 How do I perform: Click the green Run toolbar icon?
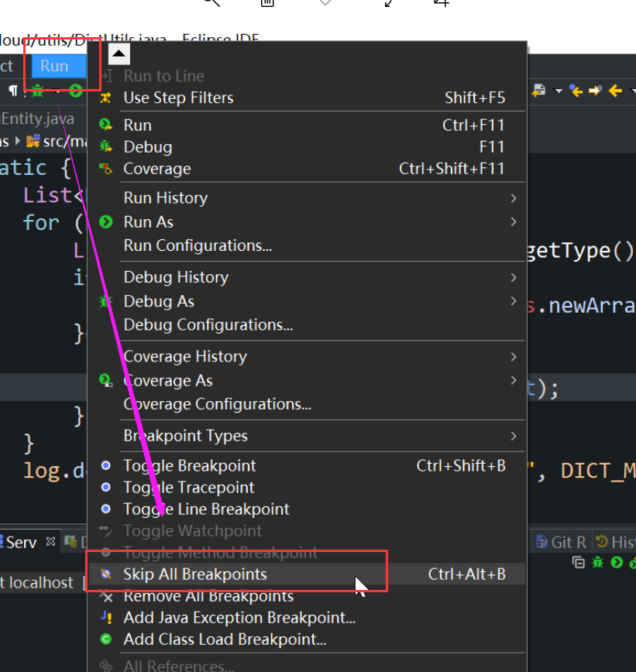tap(75, 91)
